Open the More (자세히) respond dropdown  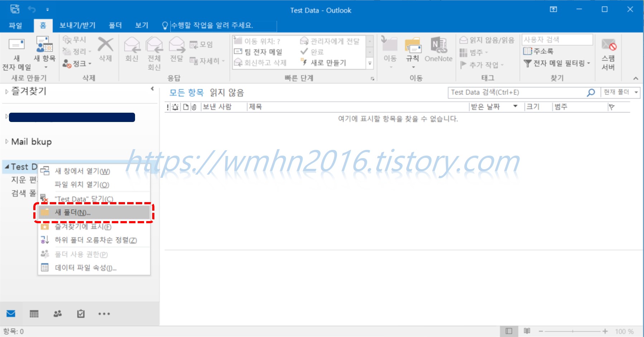pyautogui.click(x=207, y=61)
